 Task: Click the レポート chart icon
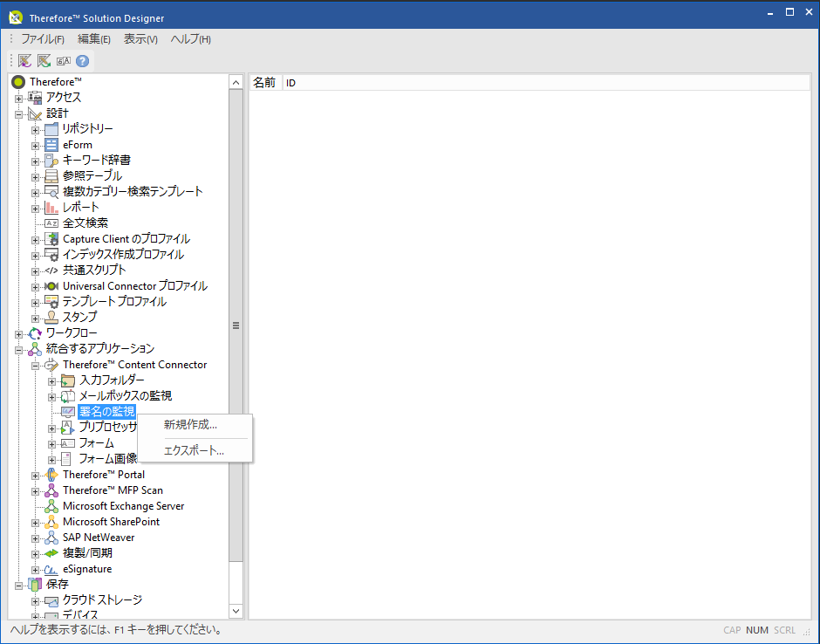[51, 207]
